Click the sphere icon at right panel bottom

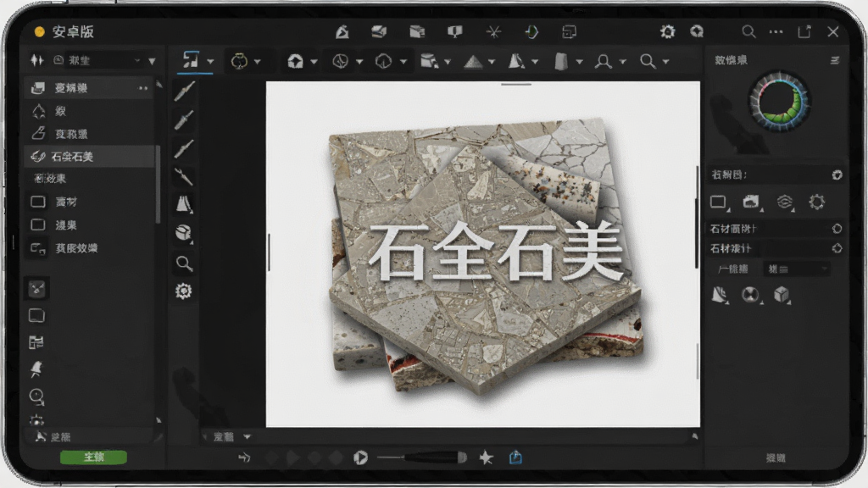[x=751, y=295]
